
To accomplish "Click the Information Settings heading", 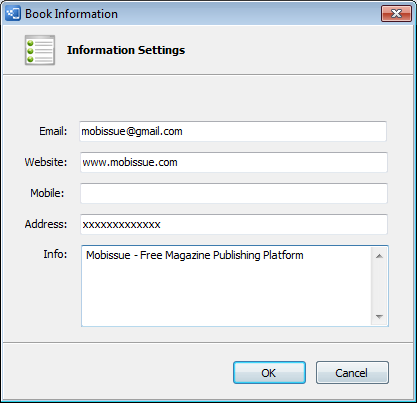I will tap(126, 50).
